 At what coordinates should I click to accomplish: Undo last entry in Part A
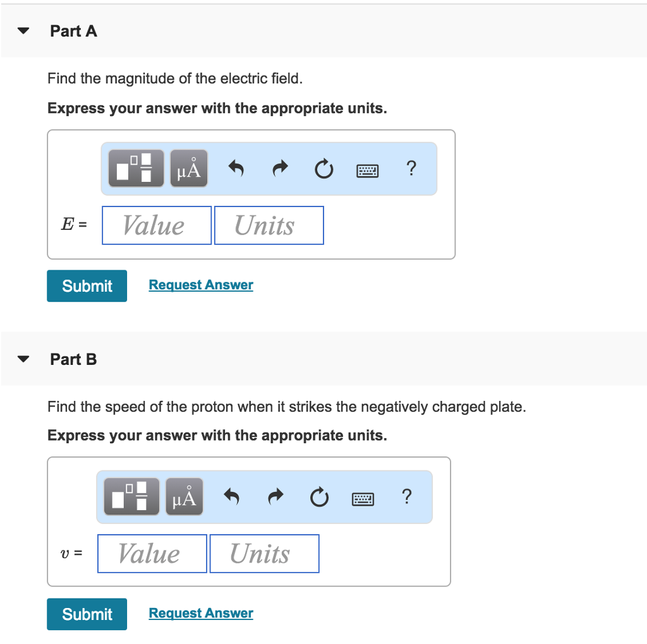coord(236,169)
